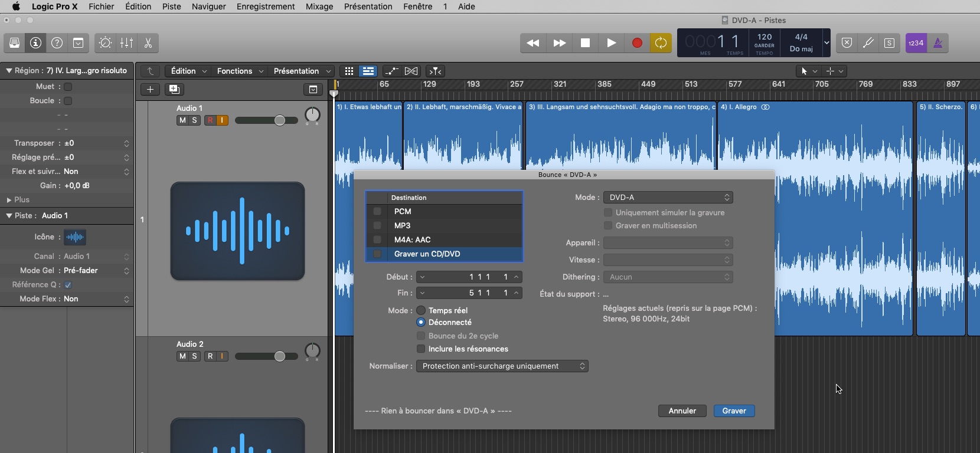The height and width of the screenshot is (453, 980).
Task: Check the MP3 destination checkbox
Action: click(377, 225)
